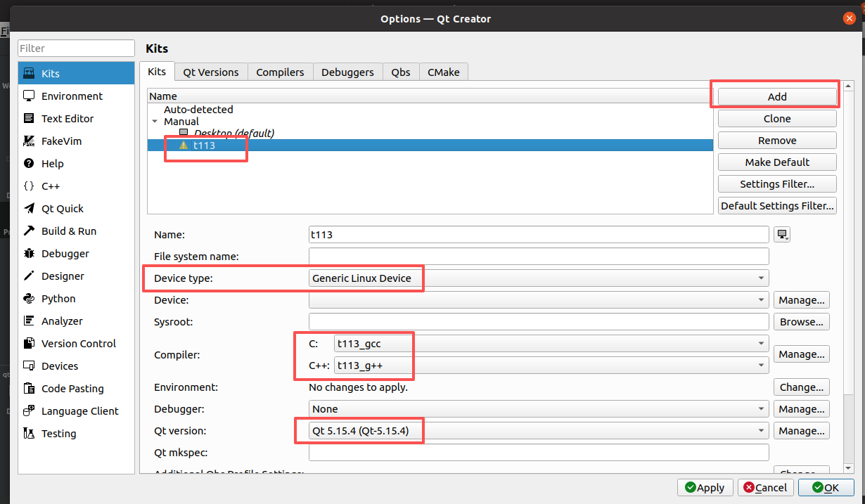Viewport: 865px width, 504px height.
Task: Click the Add kit button
Action: pyautogui.click(x=777, y=97)
